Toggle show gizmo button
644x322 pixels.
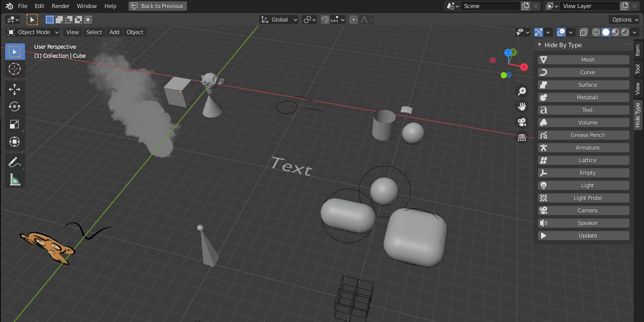click(x=538, y=32)
